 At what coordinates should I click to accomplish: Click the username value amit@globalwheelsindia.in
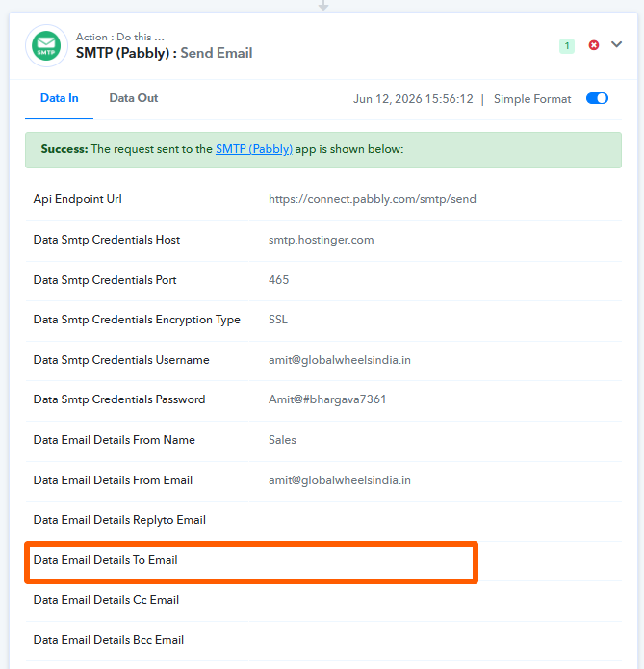tap(340, 360)
